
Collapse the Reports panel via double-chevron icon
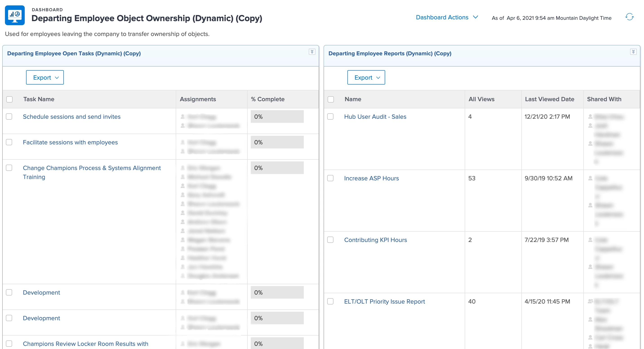(x=633, y=52)
